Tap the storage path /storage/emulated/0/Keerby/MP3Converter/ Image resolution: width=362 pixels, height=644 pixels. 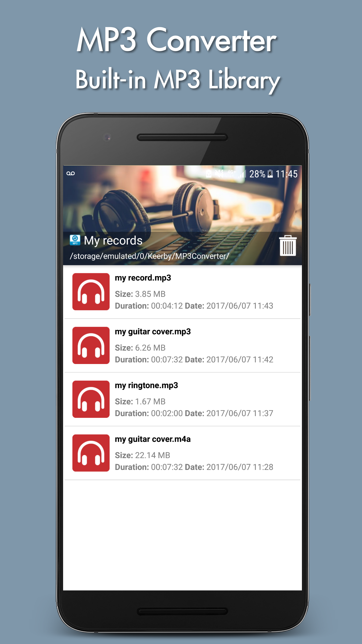click(149, 256)
